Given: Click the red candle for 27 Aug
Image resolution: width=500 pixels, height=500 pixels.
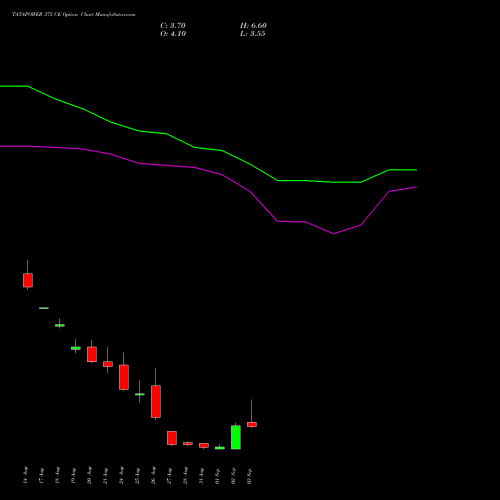Looking at the screenshot, I should (172, 438).
